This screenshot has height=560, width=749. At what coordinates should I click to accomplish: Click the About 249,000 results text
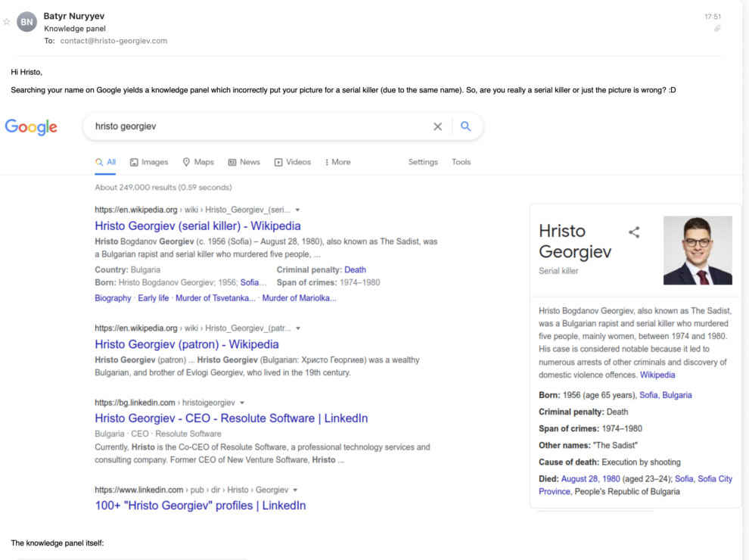pyautogui.click(x=163, y=188)
